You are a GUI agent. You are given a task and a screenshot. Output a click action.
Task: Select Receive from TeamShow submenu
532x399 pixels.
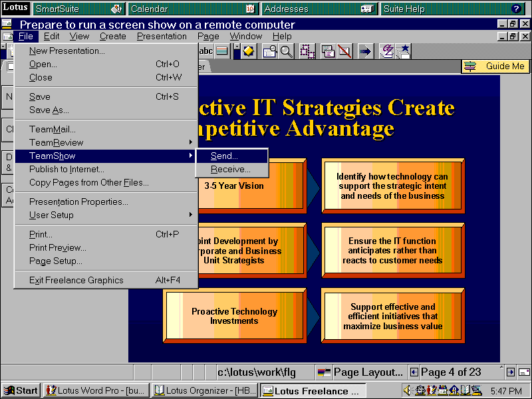(x=230, y=169)
